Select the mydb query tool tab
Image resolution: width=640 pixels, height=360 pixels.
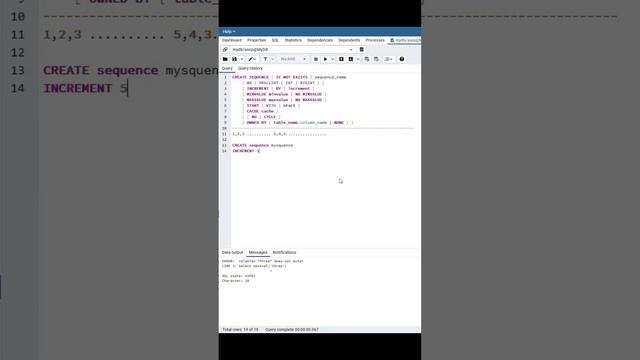click(x=405, y=40)
